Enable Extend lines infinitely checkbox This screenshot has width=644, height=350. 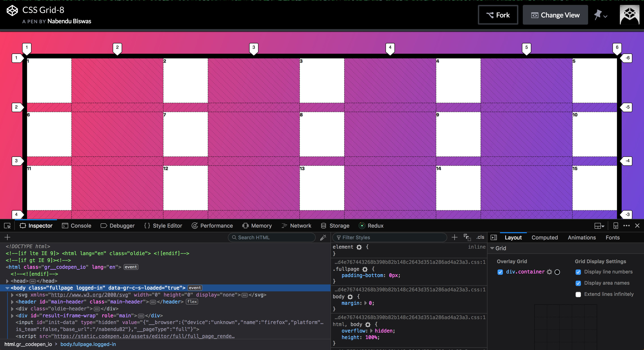point(578,295)
